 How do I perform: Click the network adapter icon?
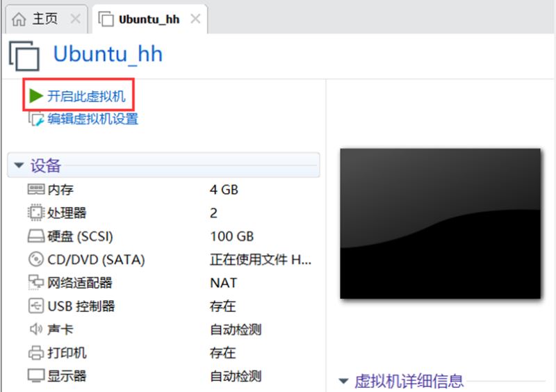36,282
